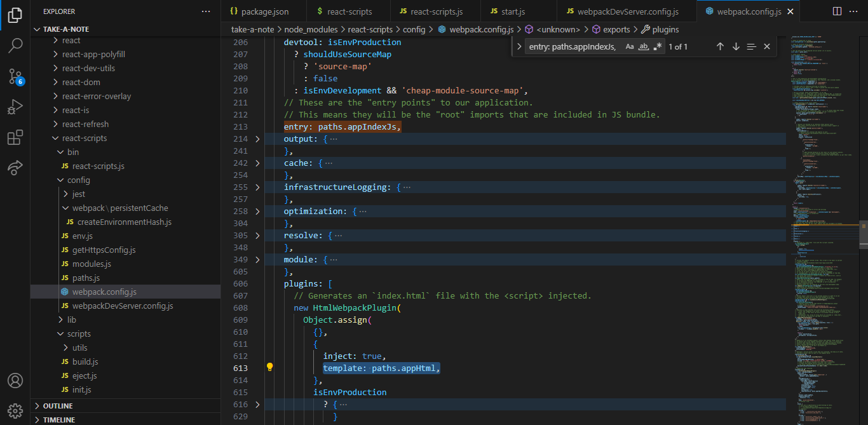The width and height of the screenshot is (868, 425).
Task: Open the Run and Debug view
Action: click(x=15, y=107)
